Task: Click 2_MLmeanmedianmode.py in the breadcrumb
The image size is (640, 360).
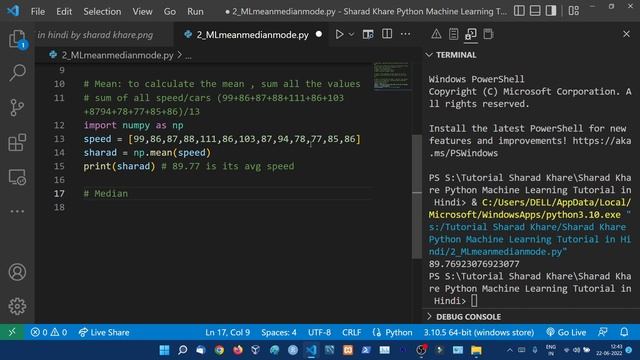Action: coord(117,55)
